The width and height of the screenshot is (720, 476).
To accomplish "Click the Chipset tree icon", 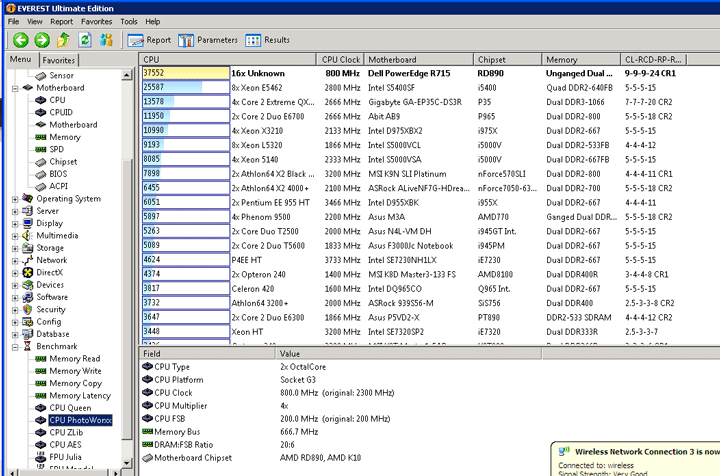I will 41,162.
